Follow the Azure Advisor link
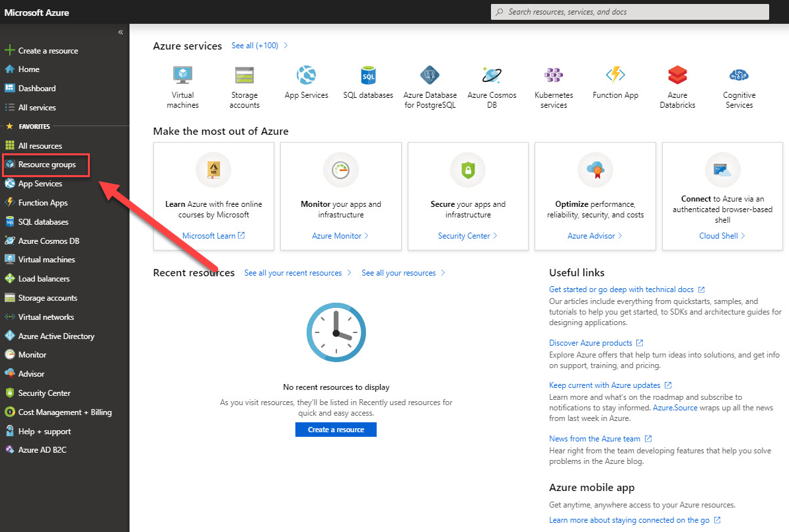Image resolution: width=789 pixels, height=532 pixels. [595, 235]
